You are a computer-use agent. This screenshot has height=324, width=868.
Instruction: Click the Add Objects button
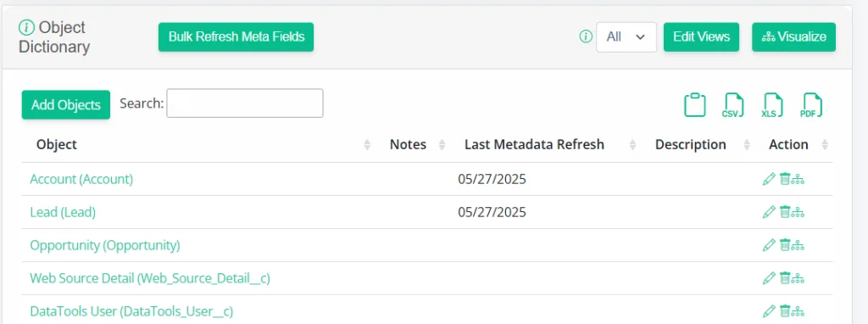point(66,104)
